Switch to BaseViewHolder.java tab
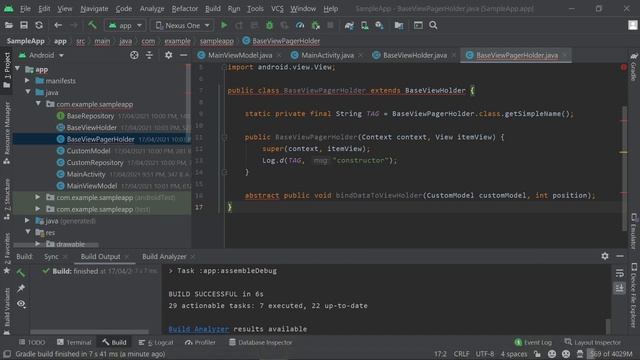Image resolution: width=640 pixels, height=360 pixels. click(415, 55)
